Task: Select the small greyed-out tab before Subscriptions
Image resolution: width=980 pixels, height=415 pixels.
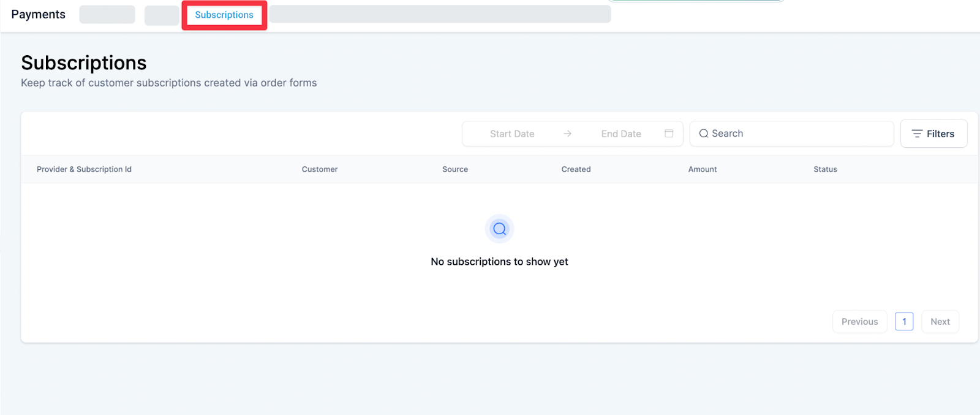Action: pyautogui.click(x=162, y=15)
